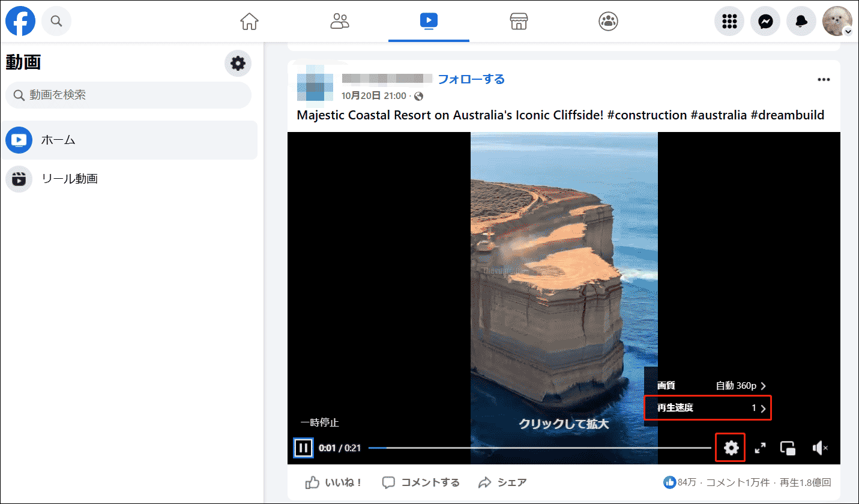Click the video progress bar to seek
The image size is (859, 504).
pyautogui.click(x=540, y=448)
